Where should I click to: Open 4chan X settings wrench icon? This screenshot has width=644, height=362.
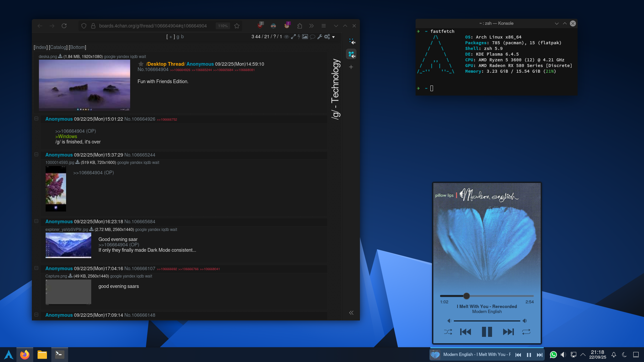click(x=320, y=37)
